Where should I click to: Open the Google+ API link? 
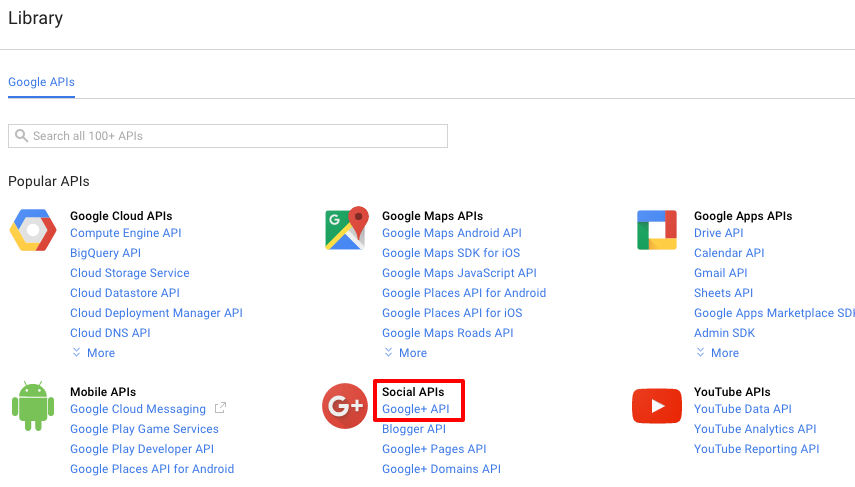click(x=415, y=409)
